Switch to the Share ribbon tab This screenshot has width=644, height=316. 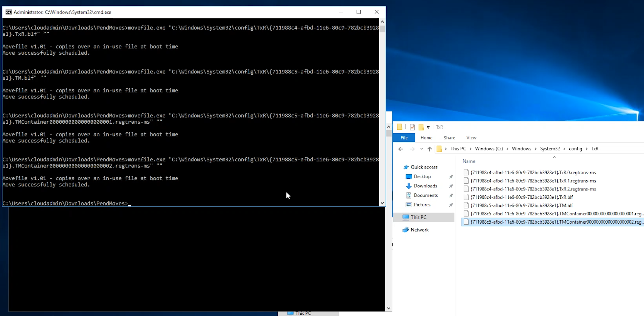[449, 138]
